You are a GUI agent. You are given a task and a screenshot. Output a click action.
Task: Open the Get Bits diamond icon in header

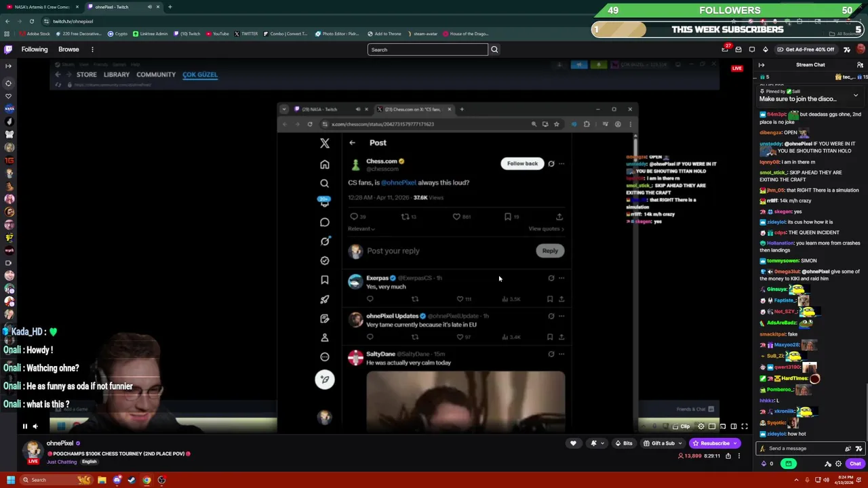[766, 49]
